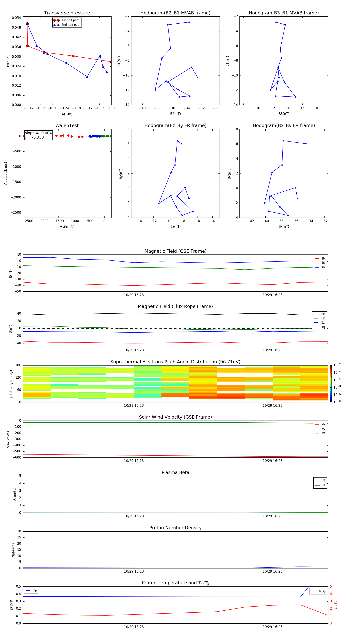351x644 pixels.
Task: Click the 'WalenTest' plot title
Action: pyautogui.click(x=67, y=125)
